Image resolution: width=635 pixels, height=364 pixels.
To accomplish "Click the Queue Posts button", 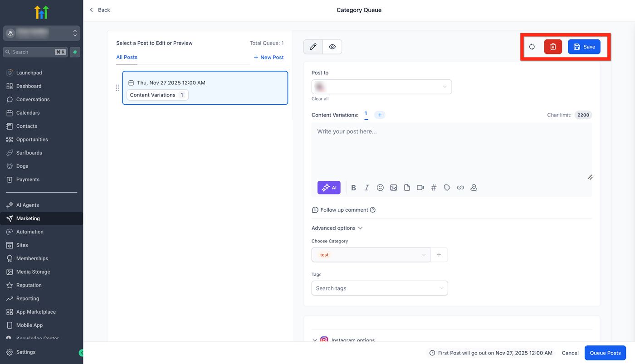I will click(x=605, y=353).
